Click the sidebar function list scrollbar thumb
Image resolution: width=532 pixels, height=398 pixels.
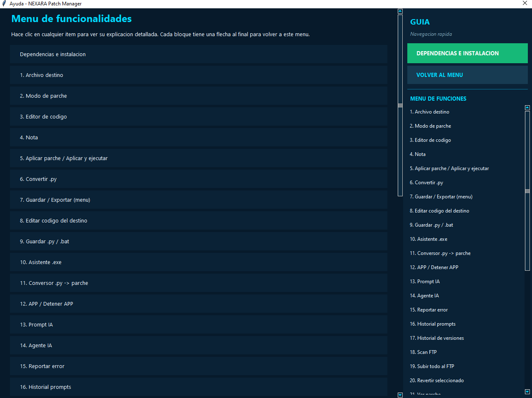tap(527, 190)
